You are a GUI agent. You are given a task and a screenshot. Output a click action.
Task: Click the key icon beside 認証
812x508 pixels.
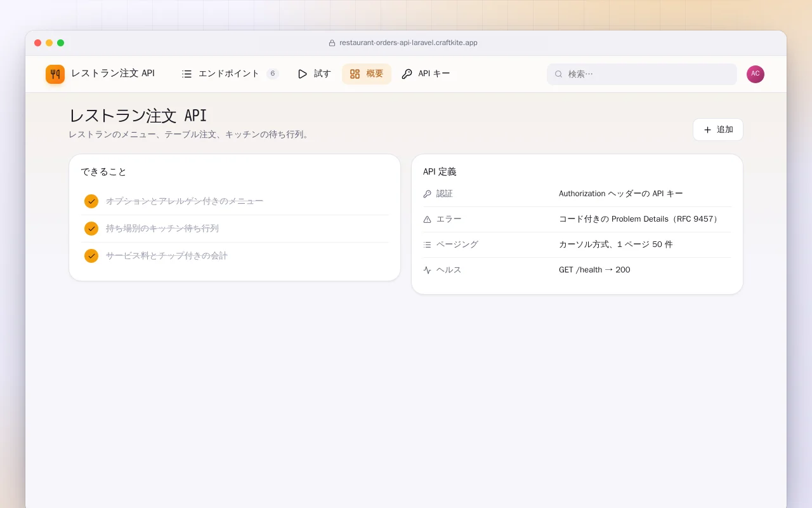tap(427, 194)
